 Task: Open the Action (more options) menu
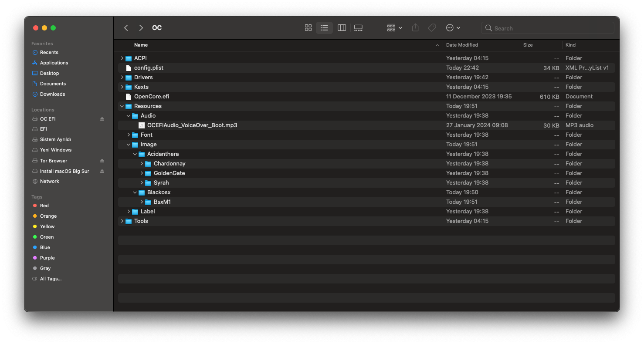453,28
